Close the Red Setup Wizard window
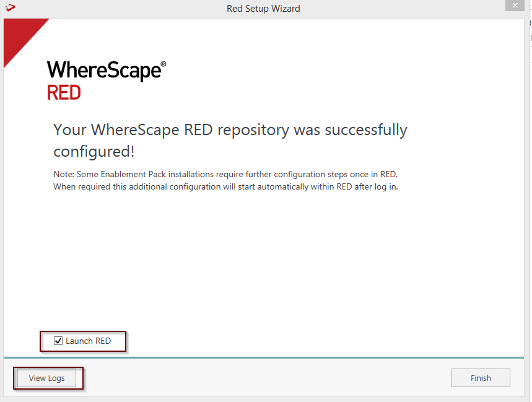Viewport: 532px width, 402px height. [x=515, y=6]
